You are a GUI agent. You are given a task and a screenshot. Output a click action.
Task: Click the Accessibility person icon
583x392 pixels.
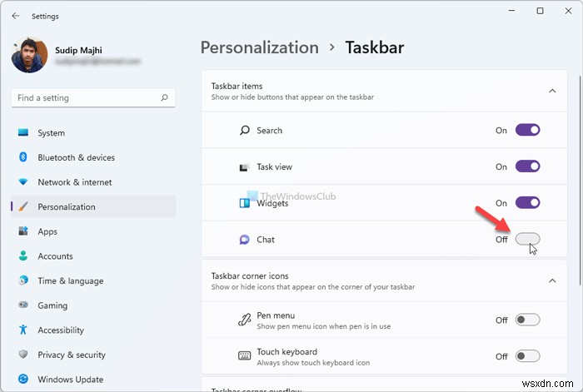[x=23, y=330]
